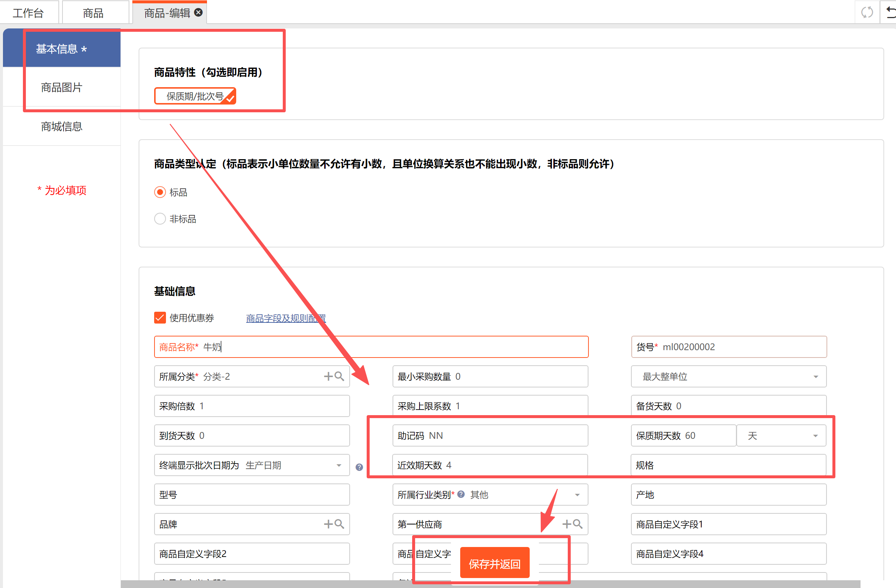
Task: Click the search icon in 所属分类 field
Action: pyautogui.click(x=339, y=376)
